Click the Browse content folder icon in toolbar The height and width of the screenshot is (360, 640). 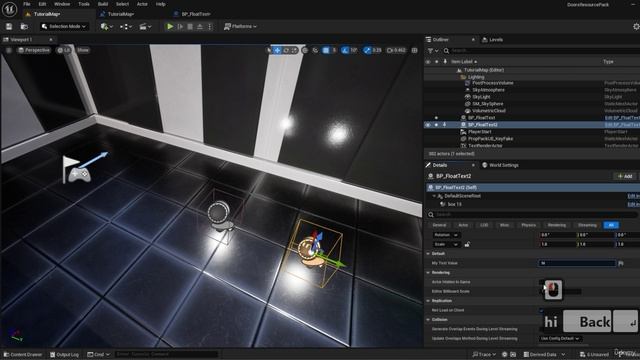point(24,27)
